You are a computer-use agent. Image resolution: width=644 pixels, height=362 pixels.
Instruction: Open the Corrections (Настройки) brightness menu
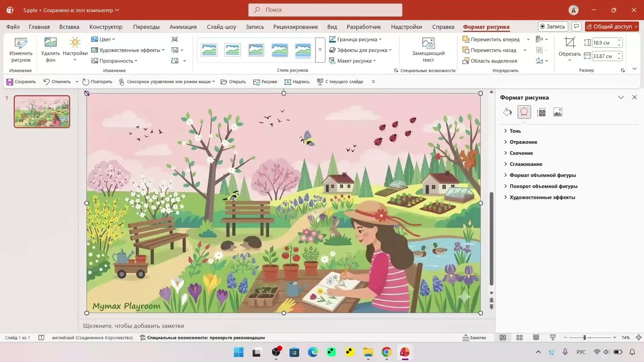point(75,50)
